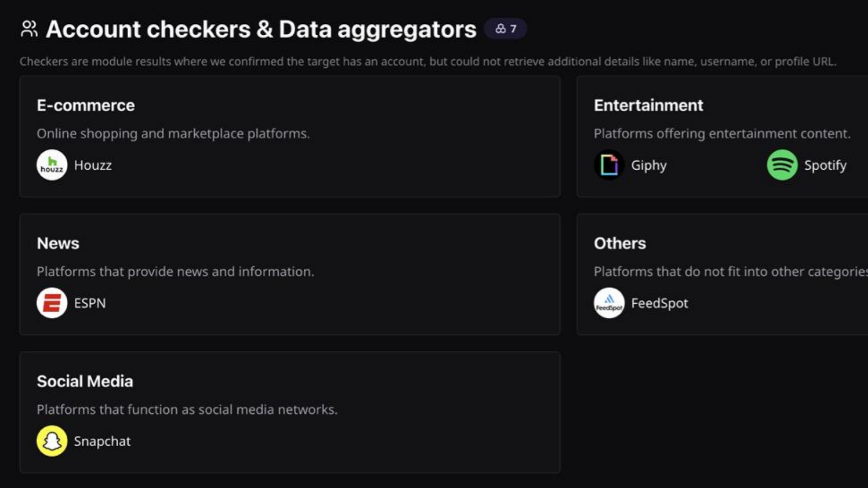Click the yellow Snapchat ghost icon
Image resolution: width=868 pixels, height=488 pixels.
[x=52, y=441]
